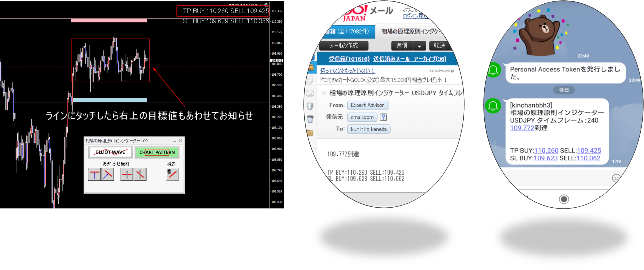Click trendline breakout alert icon

140,174
